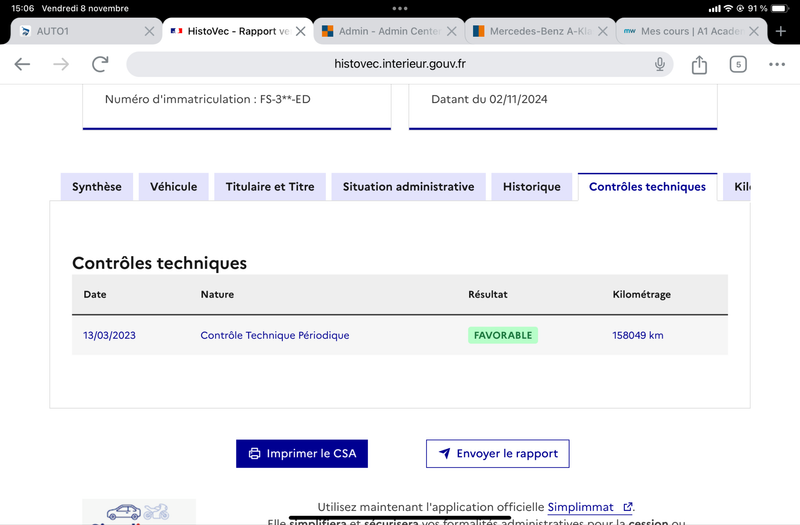This screenshot has height=525, width=800.
Task: Click the Imprimer le CSA button
Action: (302, 454)
